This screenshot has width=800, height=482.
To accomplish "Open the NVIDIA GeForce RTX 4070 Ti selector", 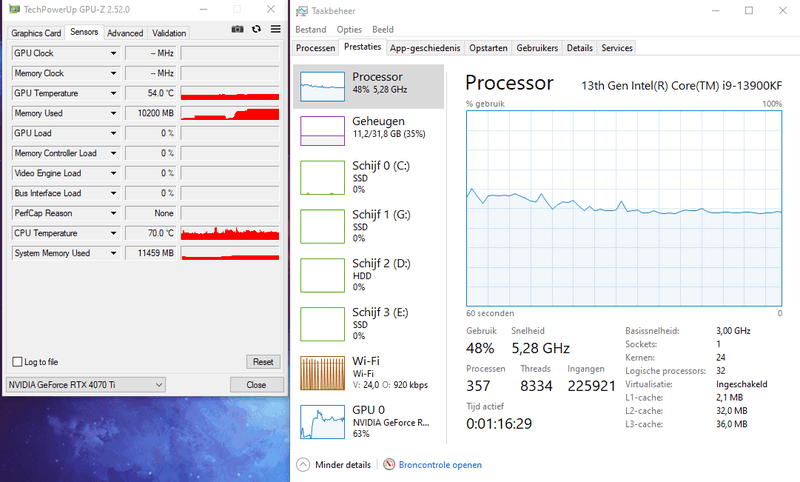I will coord(86,385).
